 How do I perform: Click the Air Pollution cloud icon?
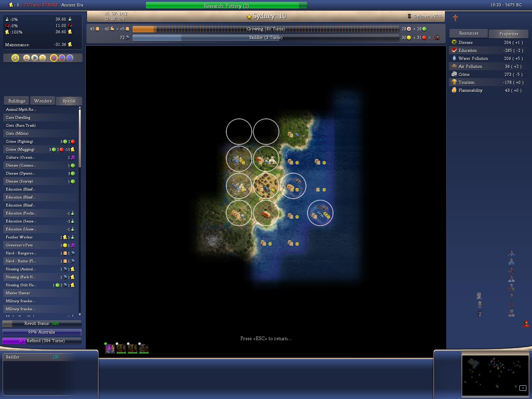[x=454, y=66]
